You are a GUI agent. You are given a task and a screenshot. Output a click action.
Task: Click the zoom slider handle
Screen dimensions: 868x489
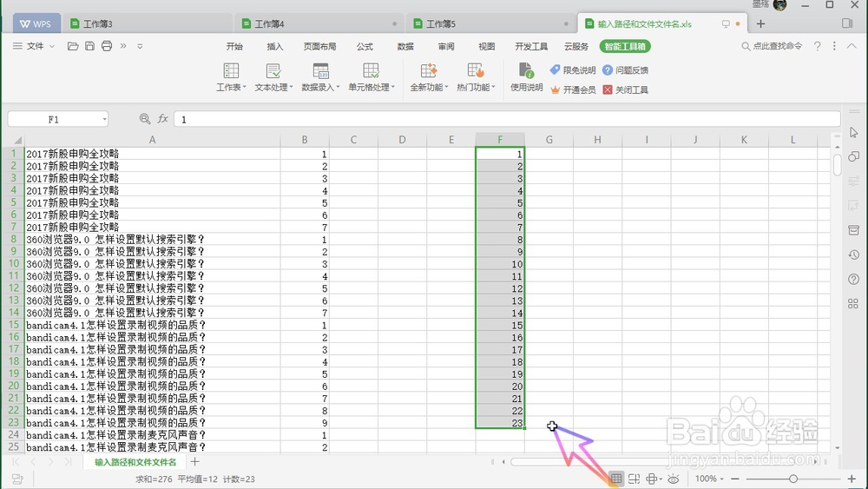792,479
